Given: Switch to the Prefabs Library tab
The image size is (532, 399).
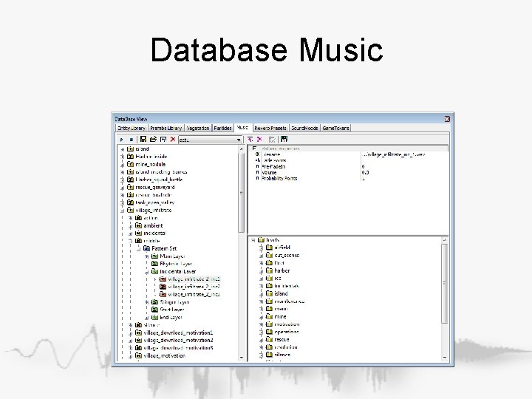Looking at the screenshot, I should pyautogui.click(x=166, y=128).
